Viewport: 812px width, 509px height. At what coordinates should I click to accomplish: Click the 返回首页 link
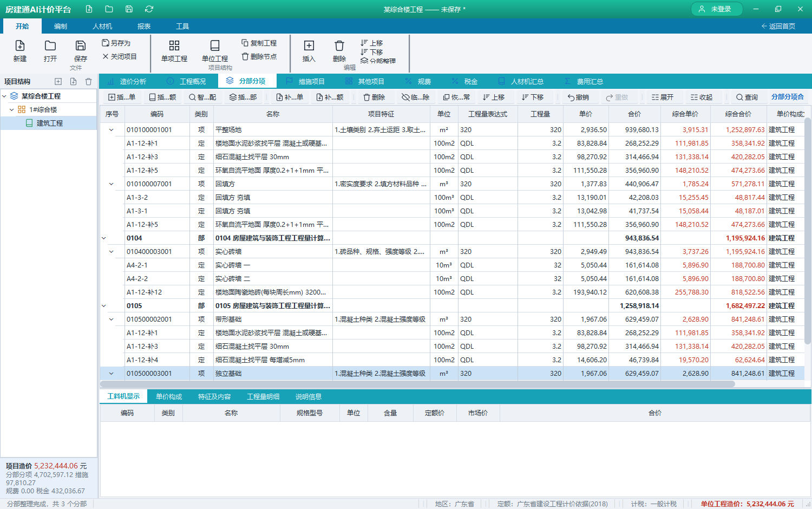(x=778, y=27)
